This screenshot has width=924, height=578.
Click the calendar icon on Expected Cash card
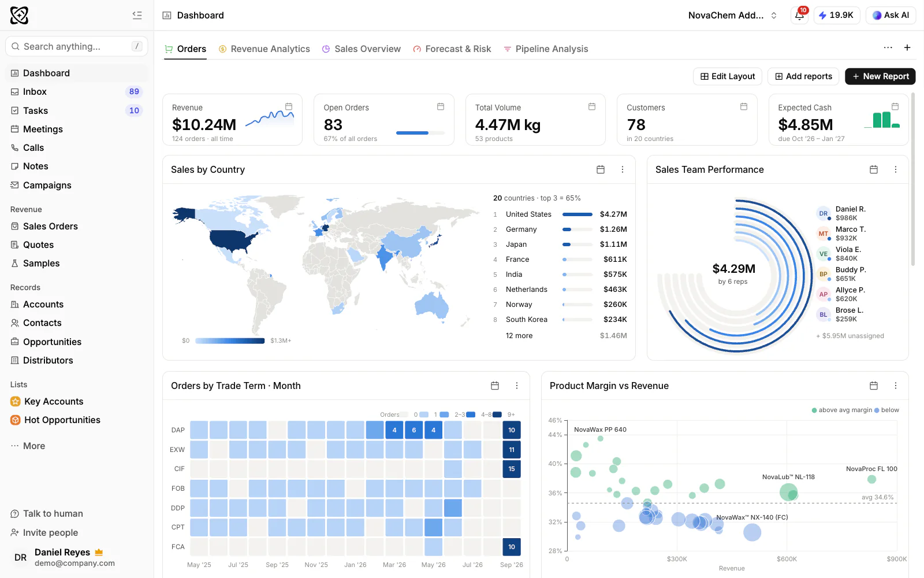pos(895,107)
